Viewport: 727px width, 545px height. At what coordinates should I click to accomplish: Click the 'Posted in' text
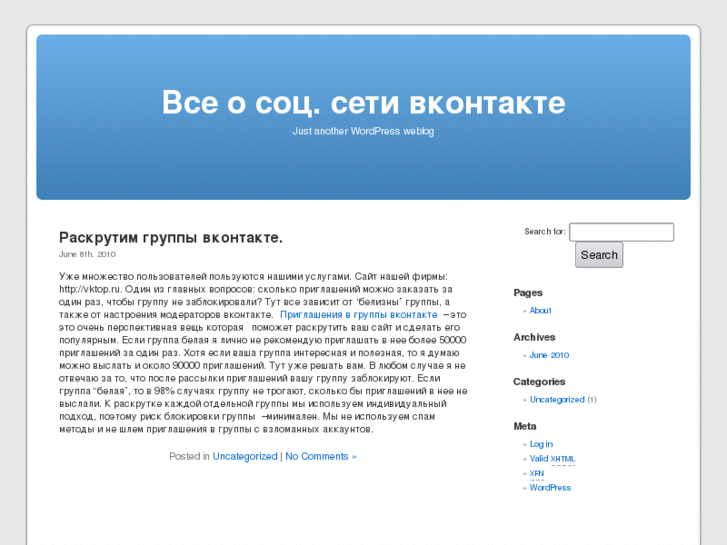coord(189,456)
